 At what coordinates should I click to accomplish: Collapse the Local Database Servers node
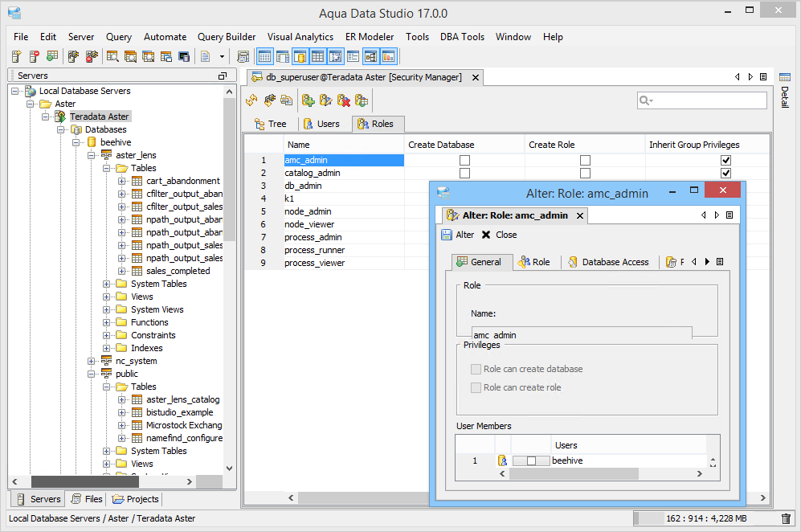coord(14,91)
